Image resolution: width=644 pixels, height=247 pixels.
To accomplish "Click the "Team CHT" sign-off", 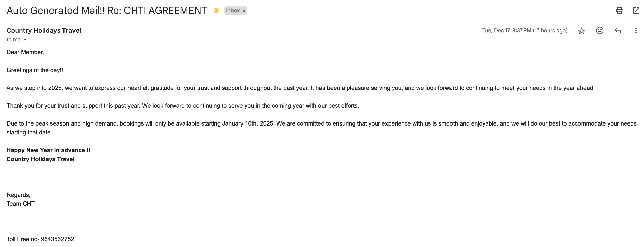I will click(21, 204).
